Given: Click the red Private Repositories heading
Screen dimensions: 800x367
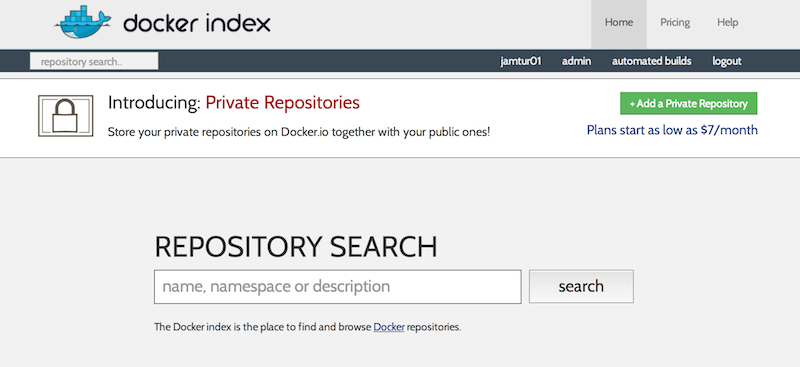Looking at the screenshot, I should click(x=283, y=103).
